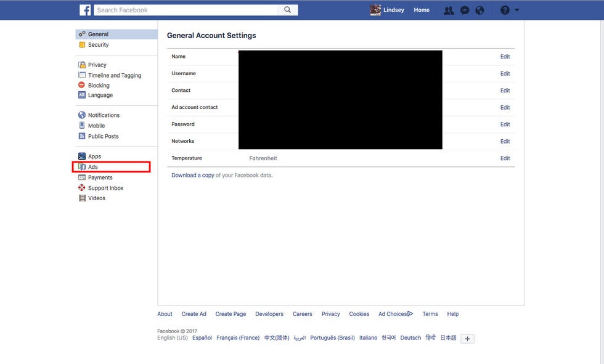Image resolution: width=604 pixels, height=364 pixels.
Task: Open Lindsey's profile name link
Action: (394, 10)
